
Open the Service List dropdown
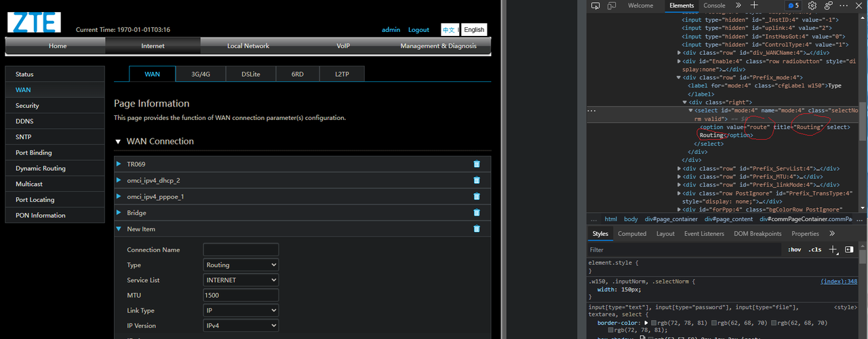(x=241, y=280)
